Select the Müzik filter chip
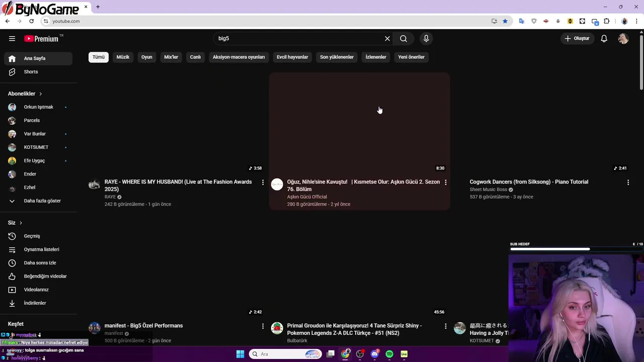Image resolution: width=644 pixels, height=362 pixels. (123, 57)
